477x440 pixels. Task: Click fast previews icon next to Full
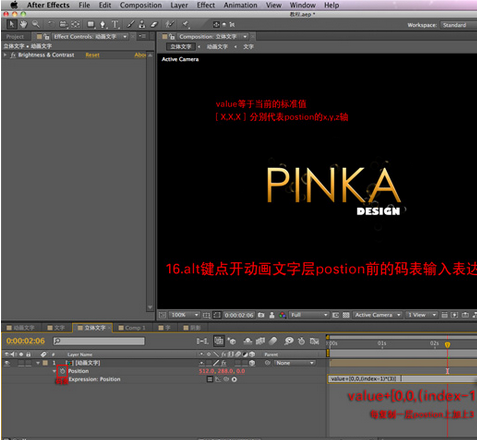point(336,315)
